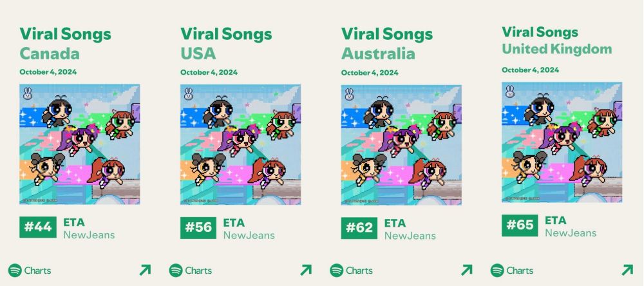Select the ETA album cover under United Kingdom

tap(562, 142)
